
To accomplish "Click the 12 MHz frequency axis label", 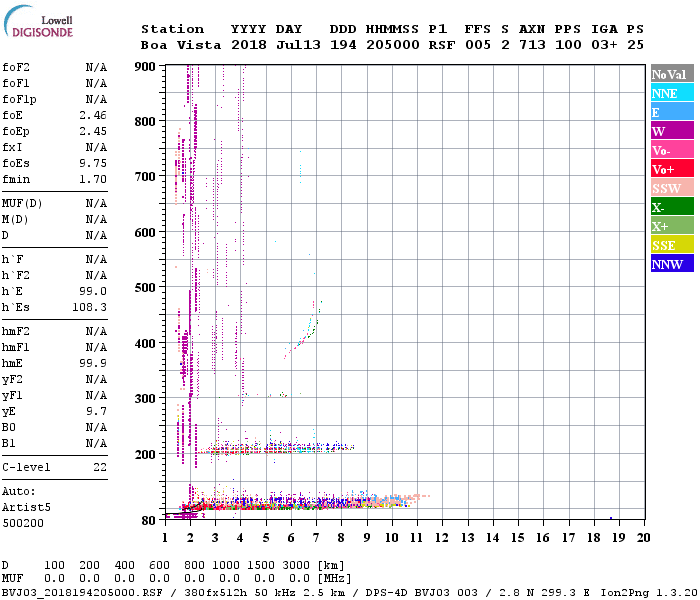I will point(442,538).
